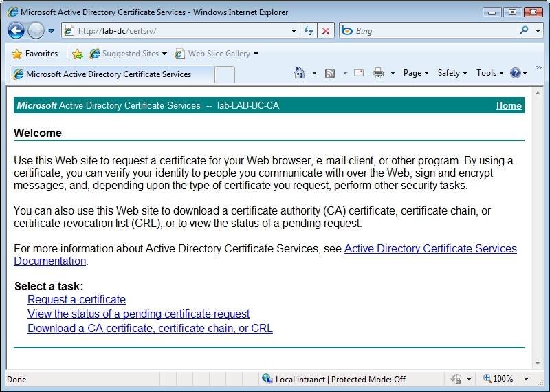
Task: Click the search magnifier icon
Action: point(525,30)
